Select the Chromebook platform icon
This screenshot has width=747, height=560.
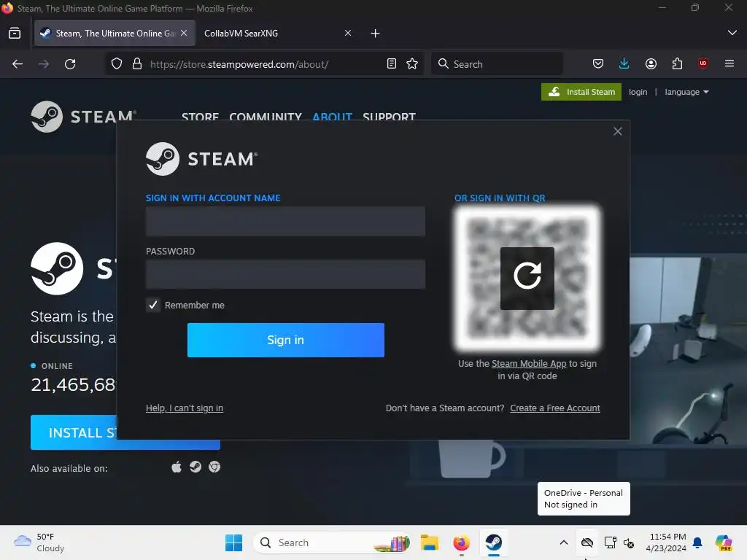click(215, 467)
